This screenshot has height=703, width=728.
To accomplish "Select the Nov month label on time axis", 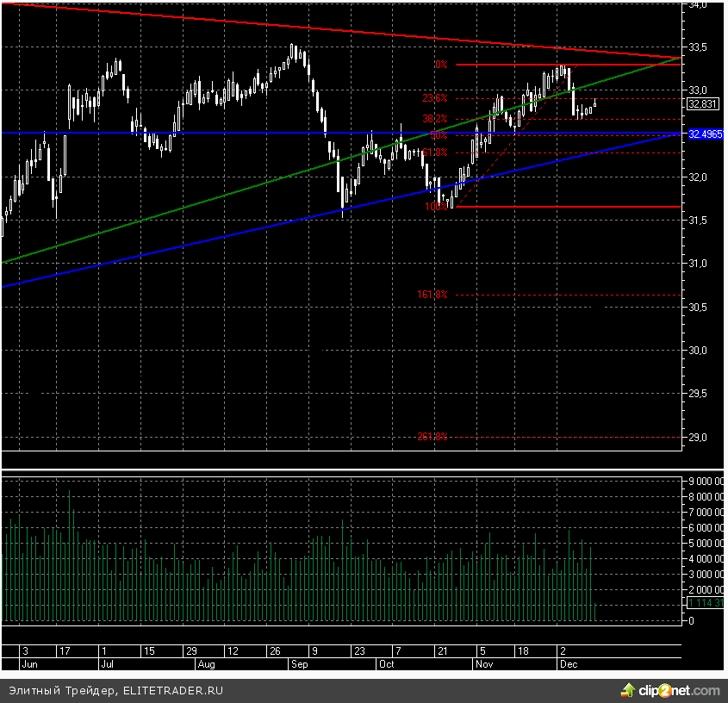I will pyautogui.click(x=485, y=664).
